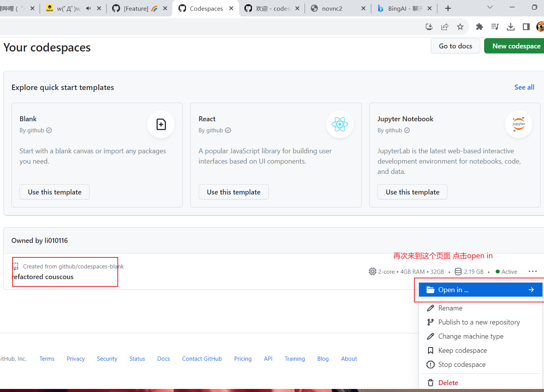Click the Docs footer link

coord(164,359)
